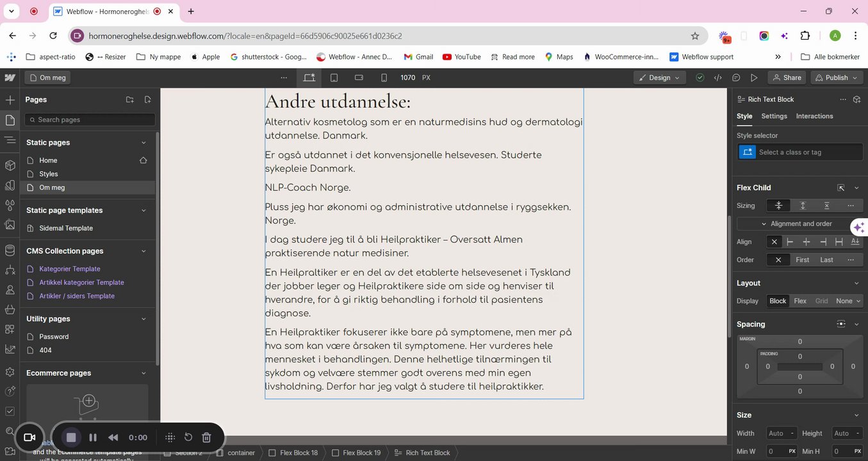Viewport: 868px width, 461px height.
Task: Click Flex Block 18 breadcrumb
Action: tap(293, 453)
